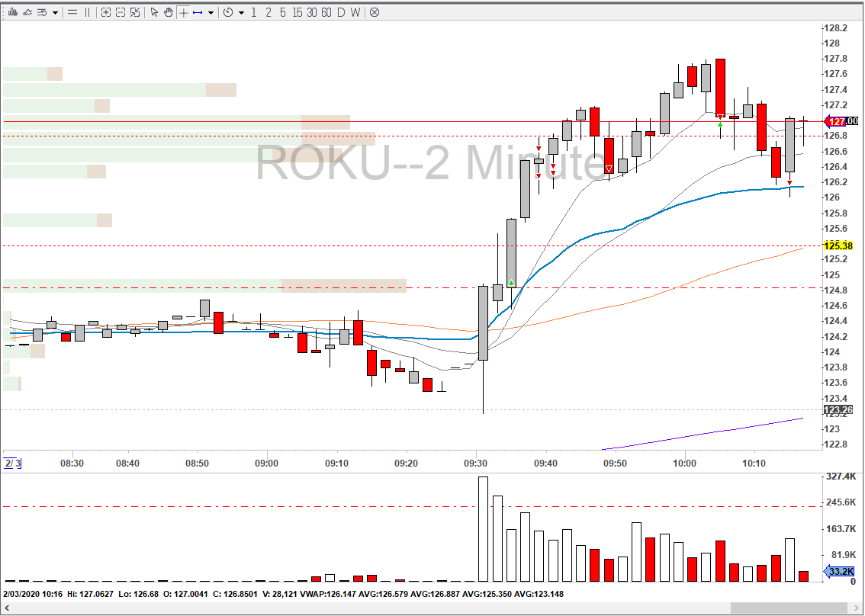Click the tall 09:30 volume bar
The height and width of the screenshot is (616, 865).
click(x=484, y=529)
